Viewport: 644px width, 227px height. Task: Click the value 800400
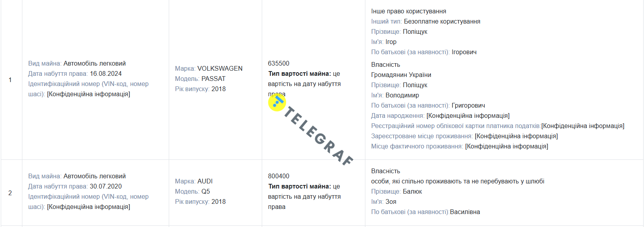click(x=279, y=176)
